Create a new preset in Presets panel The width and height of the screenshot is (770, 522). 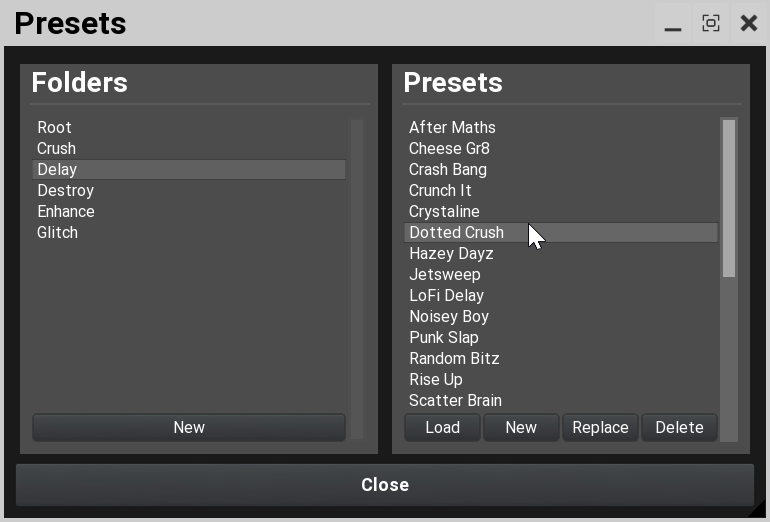point(521,427)
